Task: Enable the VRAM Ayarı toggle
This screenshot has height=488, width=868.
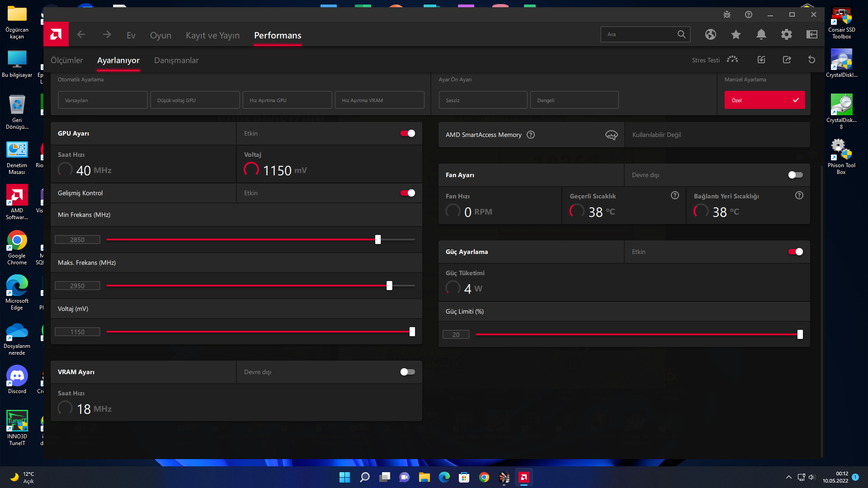Action: [x=407, y=372]
